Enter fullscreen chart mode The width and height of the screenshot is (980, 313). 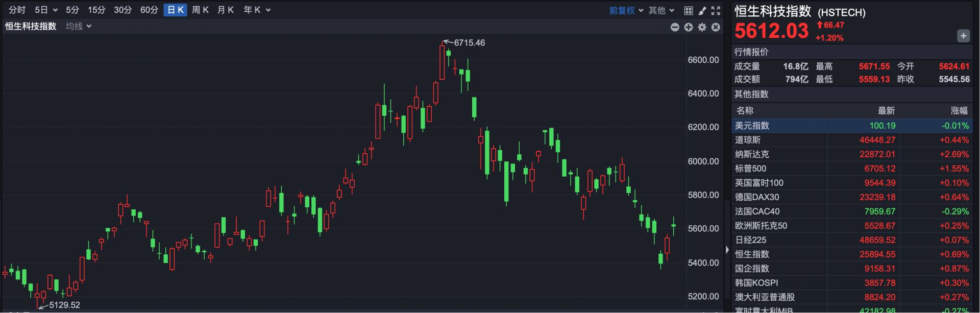(x=716, y=10)
